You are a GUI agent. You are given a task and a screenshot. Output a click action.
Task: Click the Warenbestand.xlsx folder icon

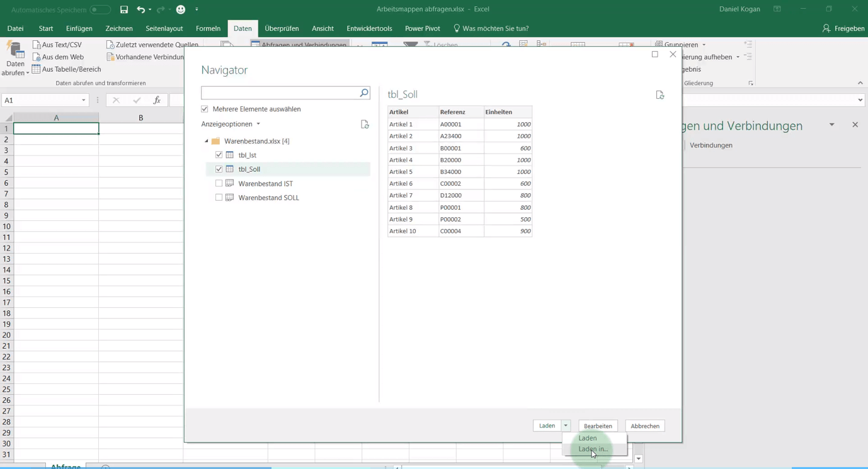[x=215, y=141]
